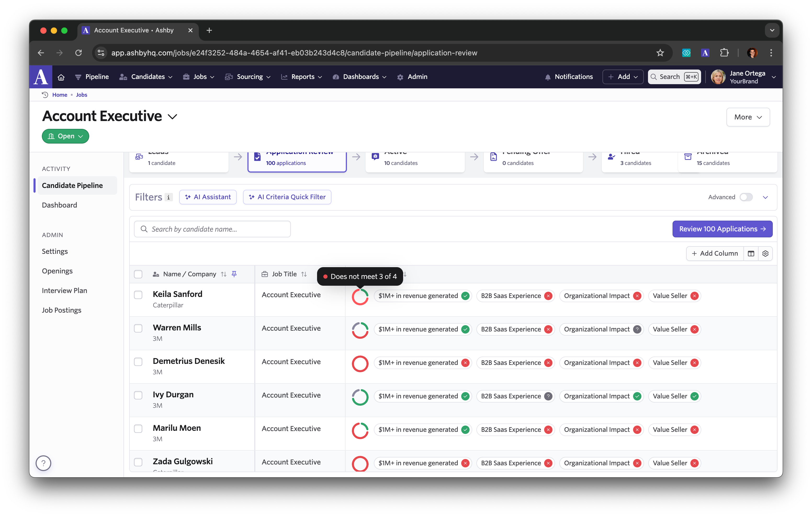Open the help question mark bubble
Image resolution: width=812 pixels, height=516 pixels.
coord(43,463)
